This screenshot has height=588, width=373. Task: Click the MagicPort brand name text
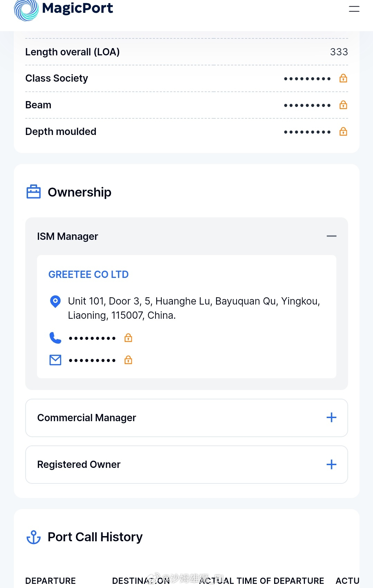[77, 8]
